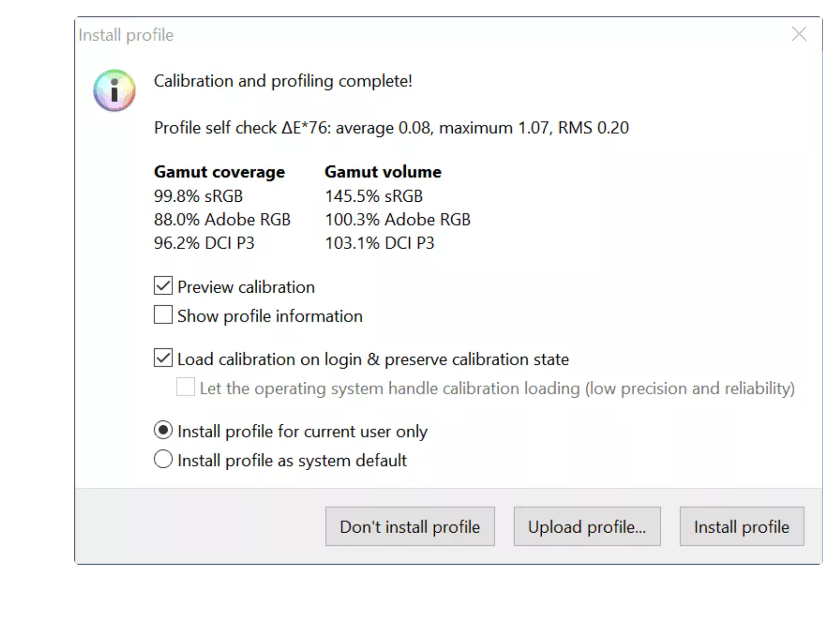
Task: Enable Show profile information
Action: (x=163, y=315)
